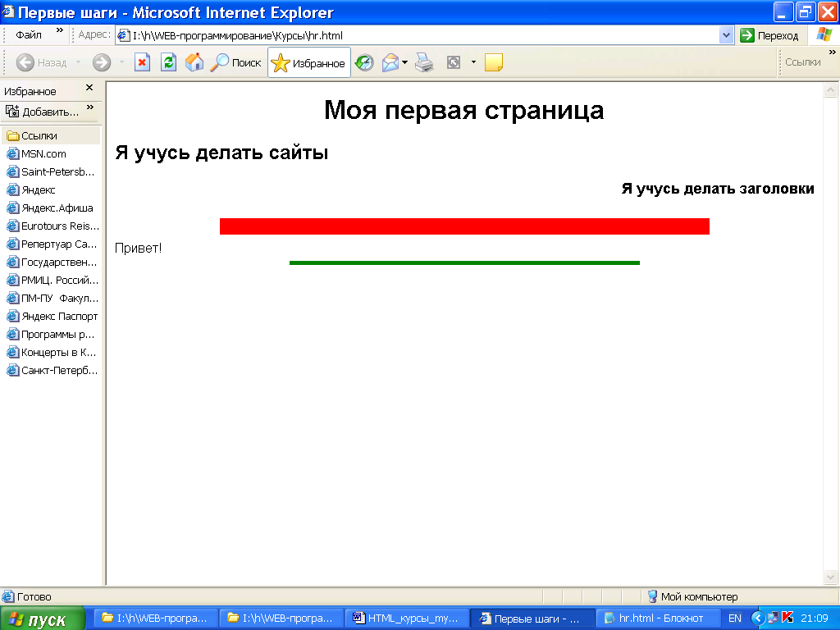Toggle the Избранное star toolbar button
This screenshot has width=840, height=630.
pos(309,62)
